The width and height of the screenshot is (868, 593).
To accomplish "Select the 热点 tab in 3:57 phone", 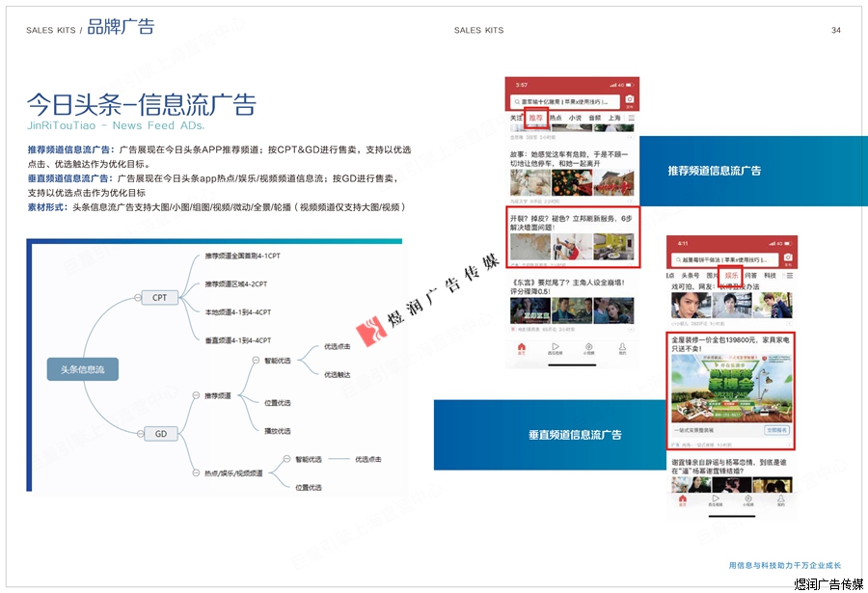I will tap(556, 118).
